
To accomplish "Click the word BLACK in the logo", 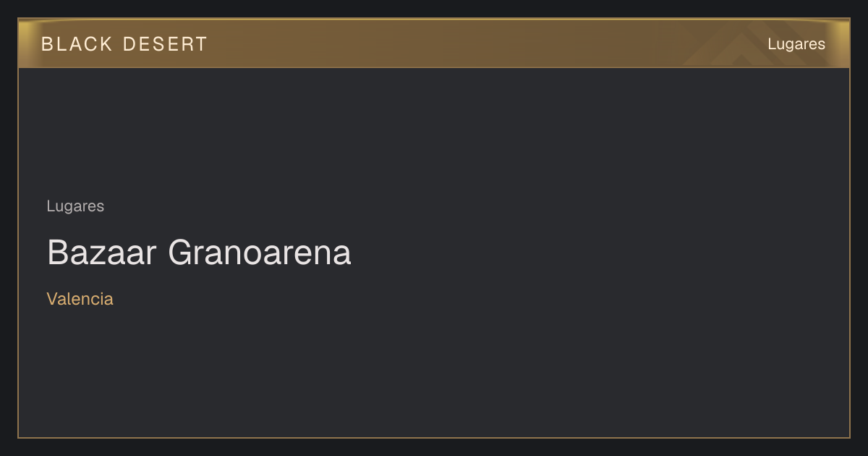I will pyautogui.click(x=77, y=44).
